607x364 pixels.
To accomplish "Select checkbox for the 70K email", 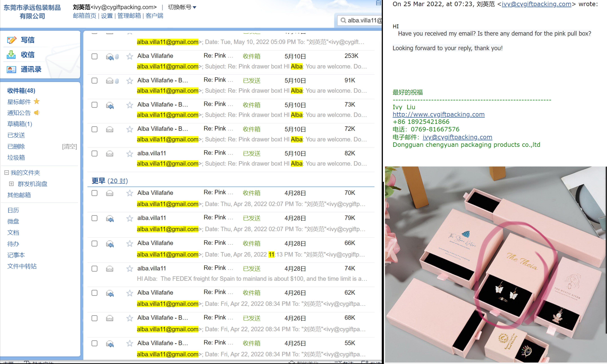I will [x=94, y=193].
